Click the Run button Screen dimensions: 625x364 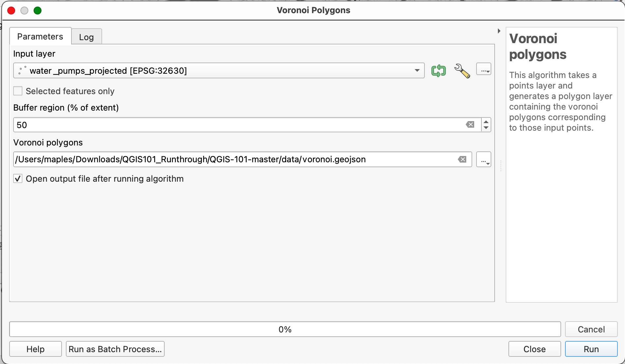pos(591,349)
